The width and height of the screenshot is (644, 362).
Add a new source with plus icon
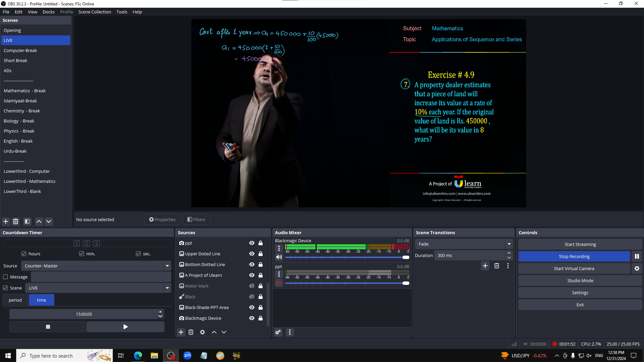(181, 332)
